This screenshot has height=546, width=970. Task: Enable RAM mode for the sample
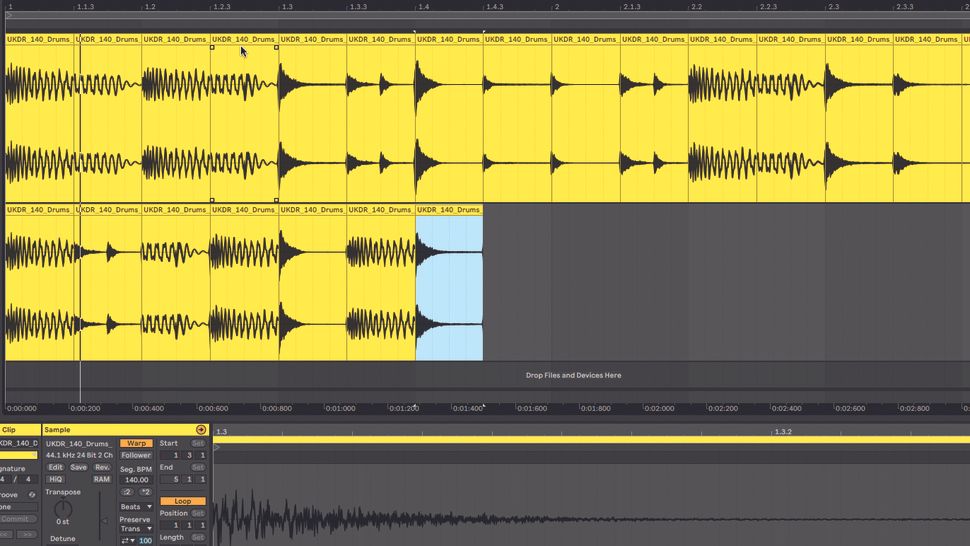coord(101,479)
